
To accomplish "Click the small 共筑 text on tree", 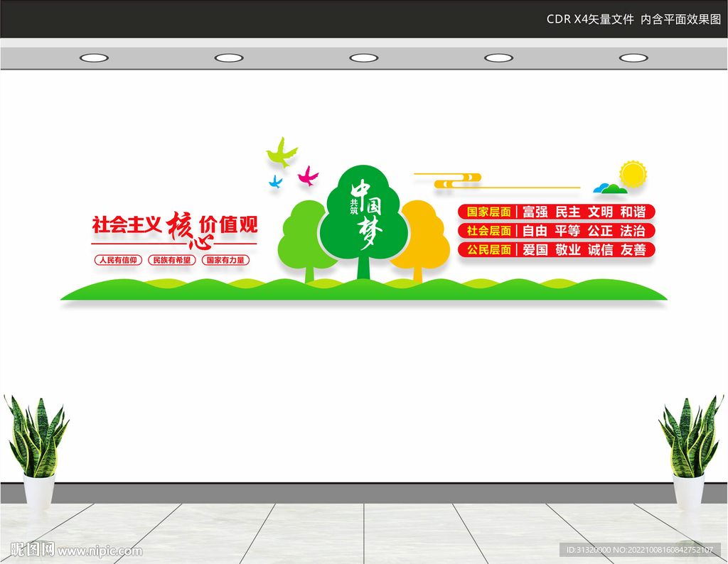I will [354, 207].
